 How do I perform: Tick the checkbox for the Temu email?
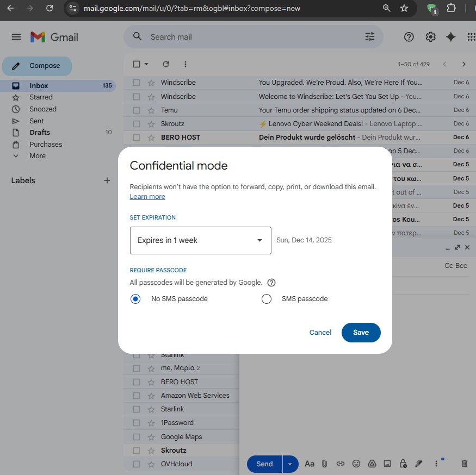137,110
